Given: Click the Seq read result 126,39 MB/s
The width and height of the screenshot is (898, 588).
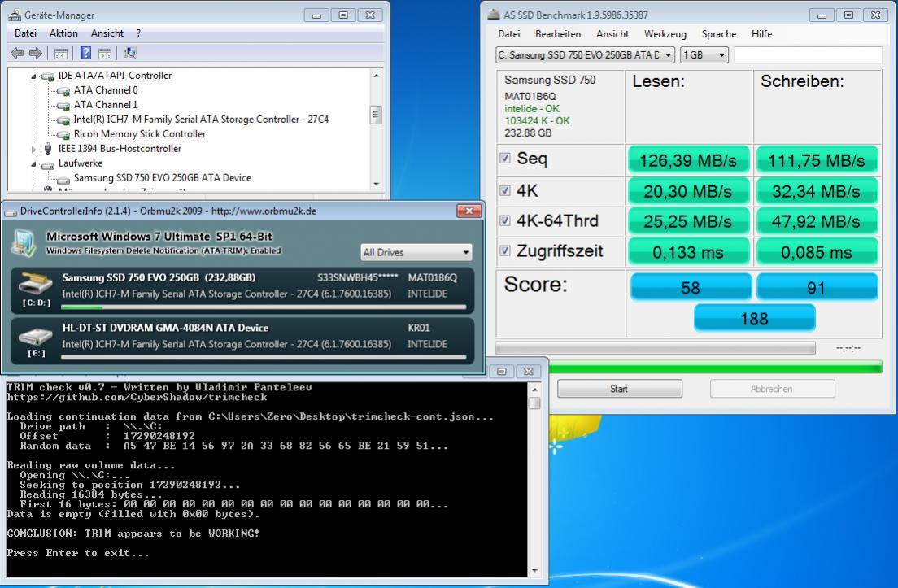Looking at the screenshot, I should pos(688,160).
